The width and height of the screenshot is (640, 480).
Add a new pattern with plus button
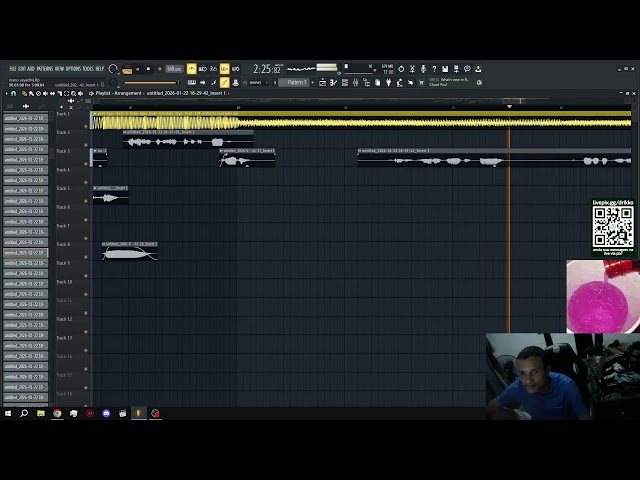click(313, 82)
